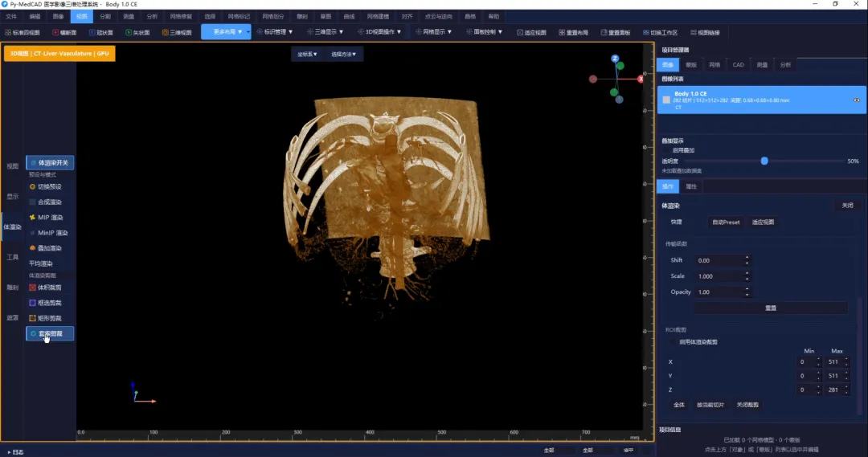Select MIP 渲染 mode
Image resolution: width=868 pixels, height=457 pixels.
click(50, 218)
